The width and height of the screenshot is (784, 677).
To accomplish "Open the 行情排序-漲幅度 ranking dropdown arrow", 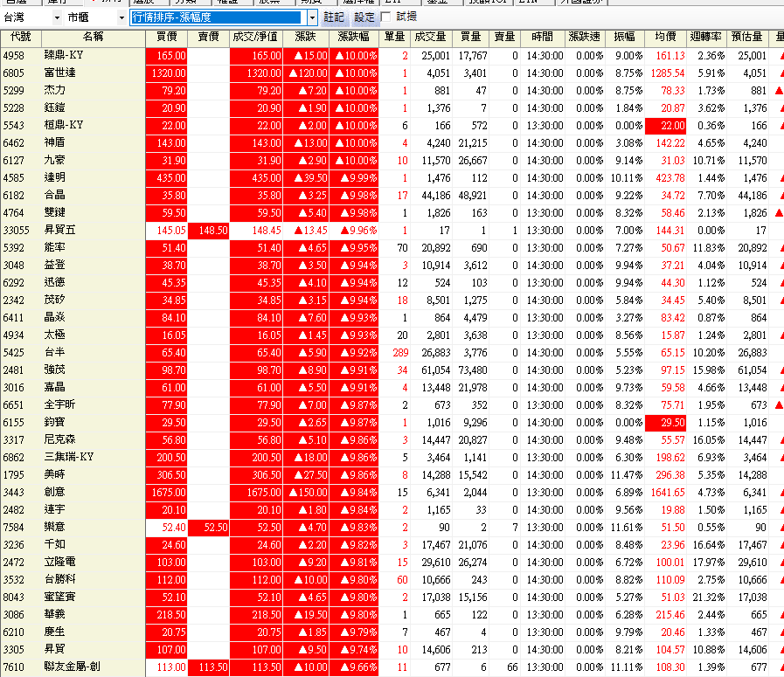I will coord(313,17).
